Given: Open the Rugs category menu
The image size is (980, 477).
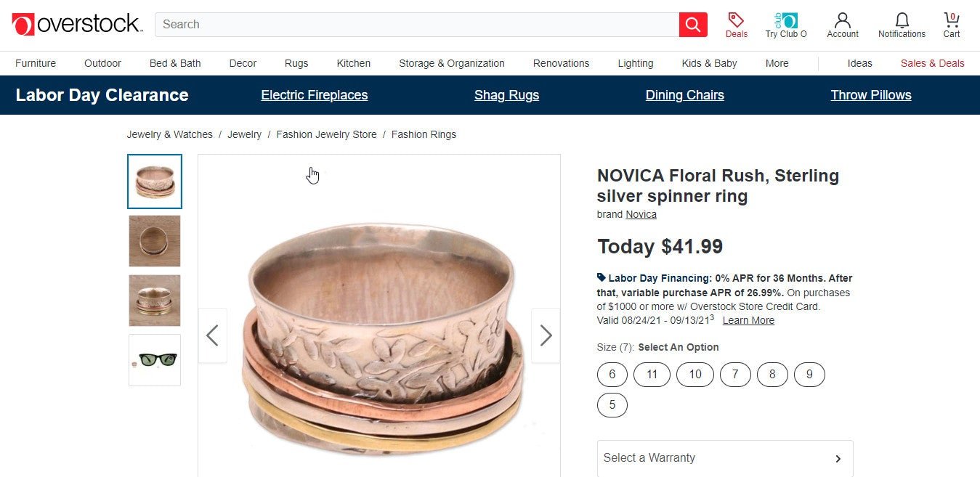Looking at the screenshot, I should 296,63.
